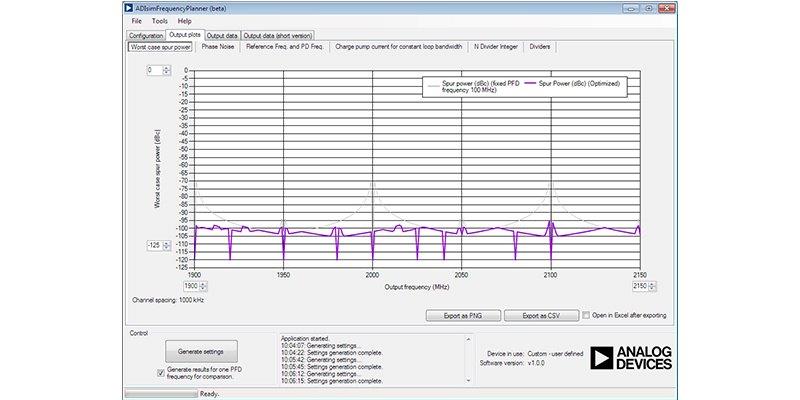Open the Help menu
The image size is (800, 400).
[x=185, y=21]
